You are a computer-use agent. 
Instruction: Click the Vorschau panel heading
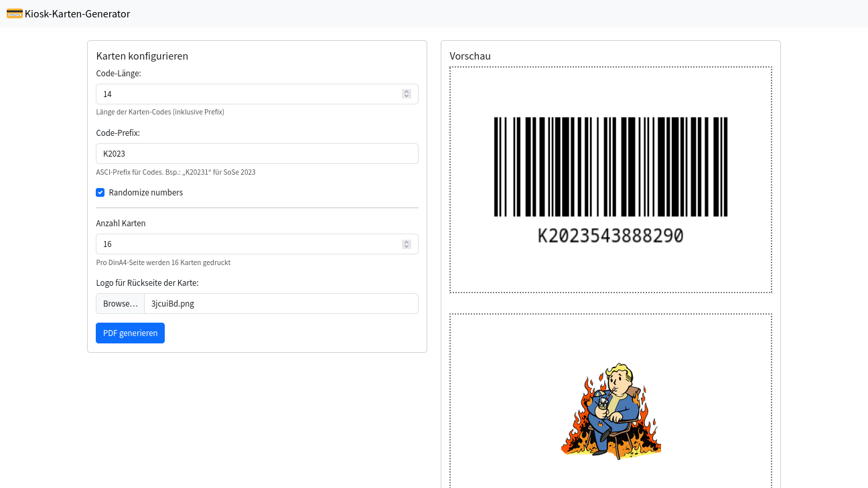point(470,56)
